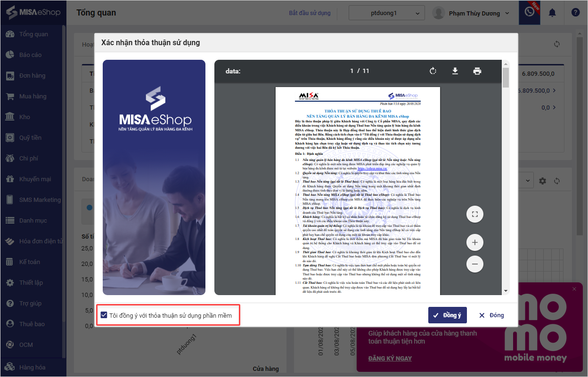Click the Kế toán calculator icon
This screenshot has width=588, height=377.
coord(9,262)
